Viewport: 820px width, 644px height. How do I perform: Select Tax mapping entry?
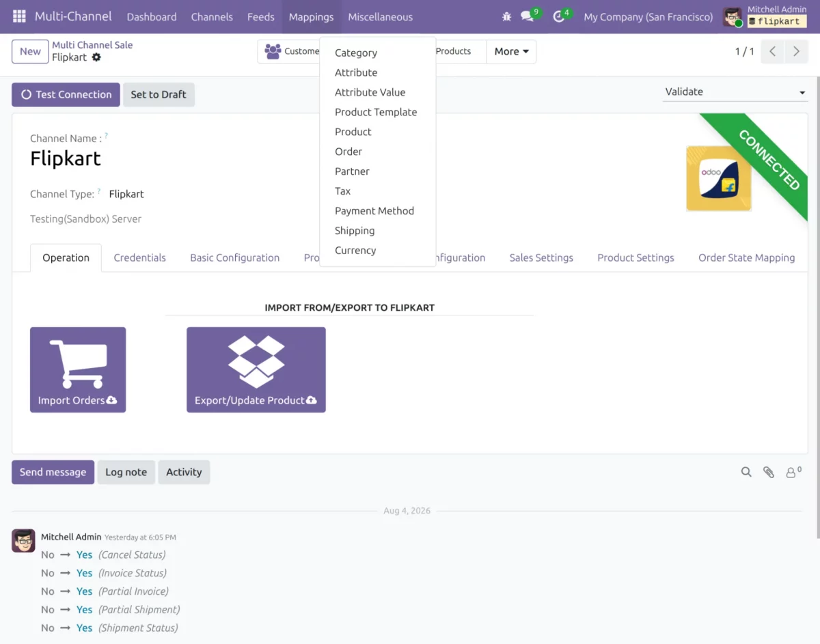tap(377, 191)
